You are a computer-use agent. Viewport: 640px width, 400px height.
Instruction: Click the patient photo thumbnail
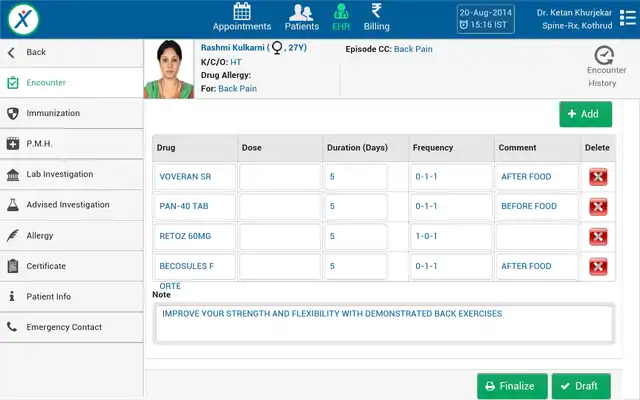pos(168,69)
